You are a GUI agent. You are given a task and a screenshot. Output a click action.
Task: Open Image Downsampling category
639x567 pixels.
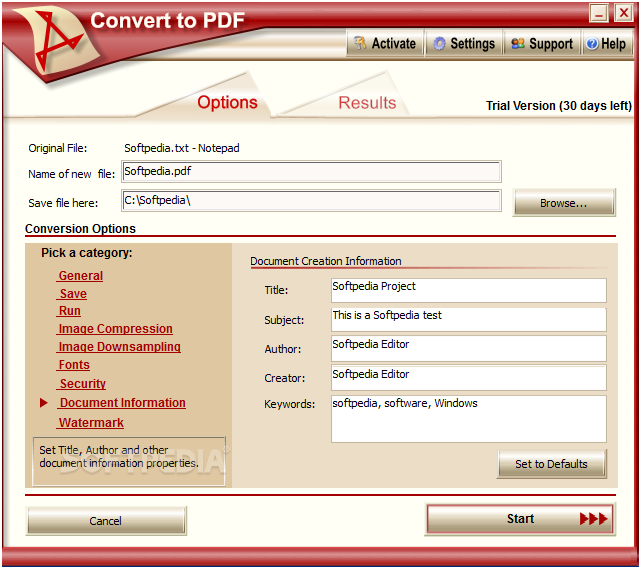click(119, 346)
